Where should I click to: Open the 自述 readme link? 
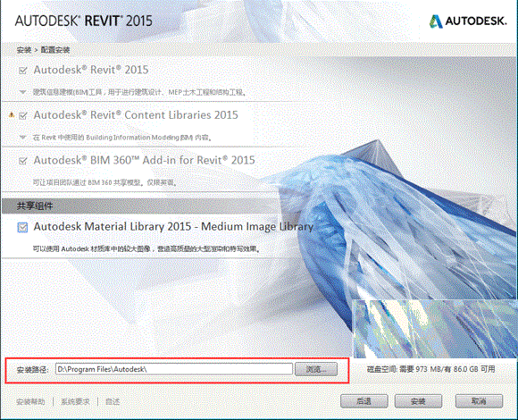[113, 402]
